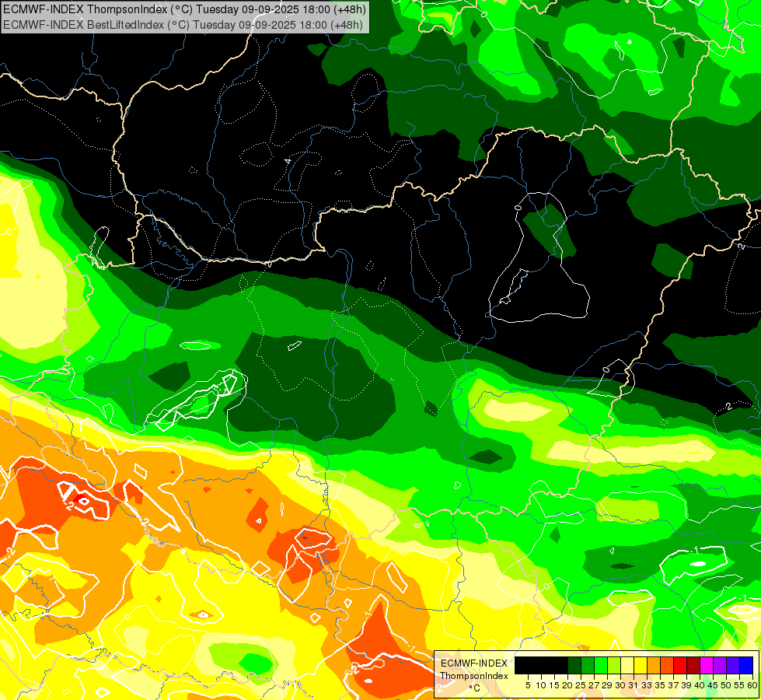
Task: Click the indigo 50–55 legend swatch
Action: 733,665
